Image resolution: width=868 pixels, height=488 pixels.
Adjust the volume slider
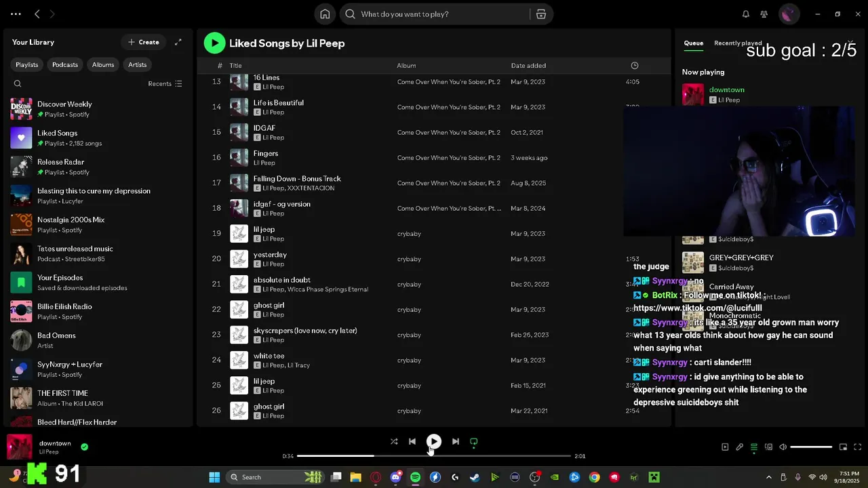[x=811, y=447]
